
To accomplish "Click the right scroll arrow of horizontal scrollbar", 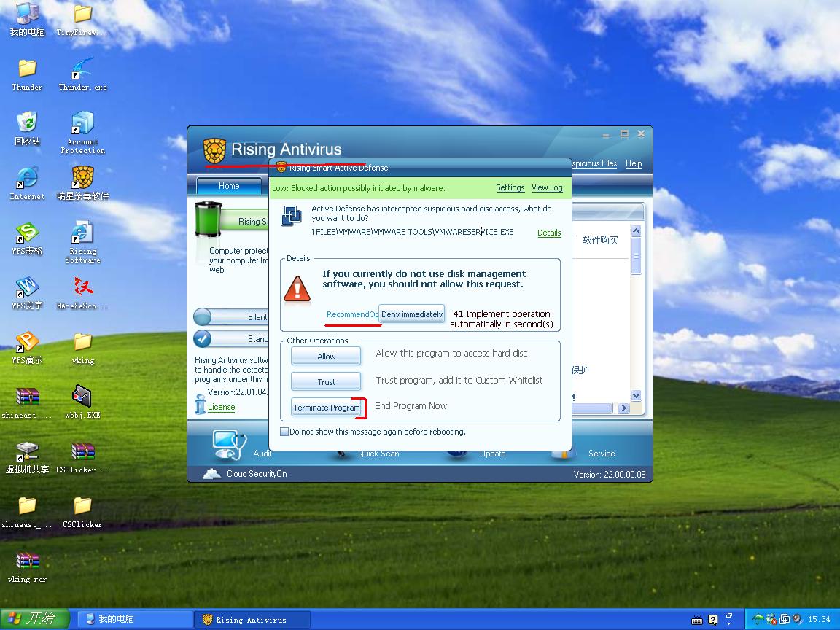I will pyautogui.click(x=623, y=408).
